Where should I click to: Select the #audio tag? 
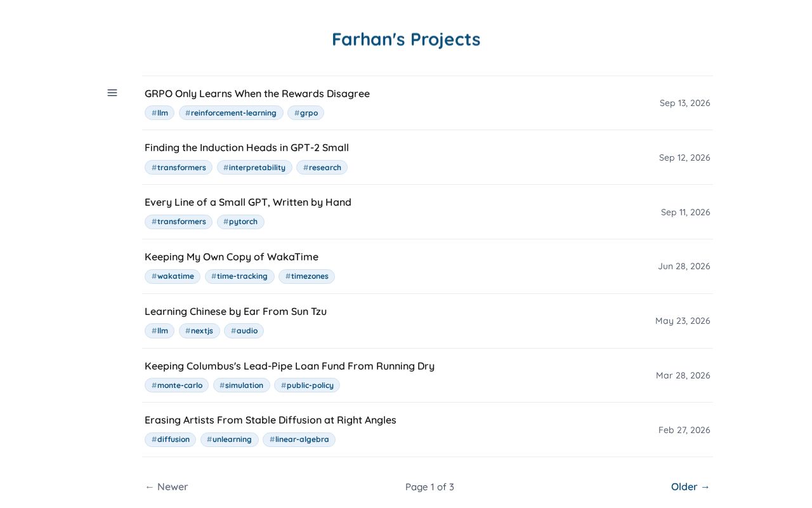[244, 331]
